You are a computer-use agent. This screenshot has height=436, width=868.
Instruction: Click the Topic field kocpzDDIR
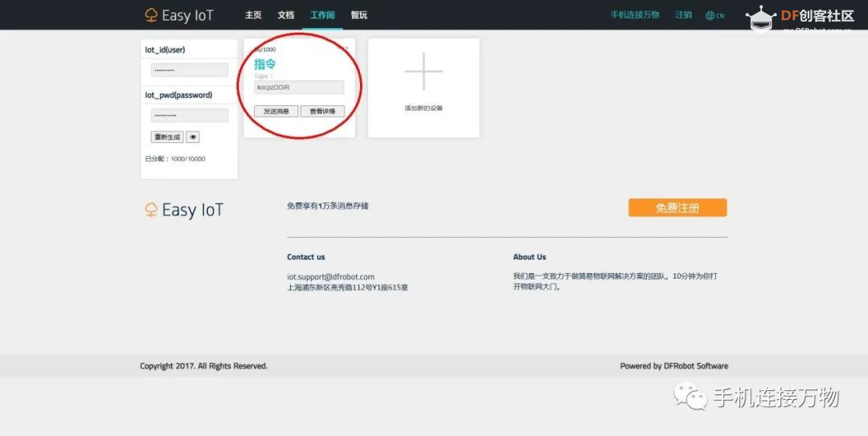[299, 88]
